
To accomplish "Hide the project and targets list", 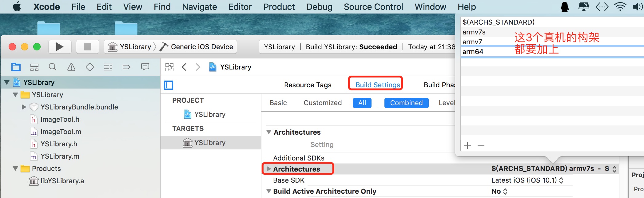I will (x=169, y=85).
